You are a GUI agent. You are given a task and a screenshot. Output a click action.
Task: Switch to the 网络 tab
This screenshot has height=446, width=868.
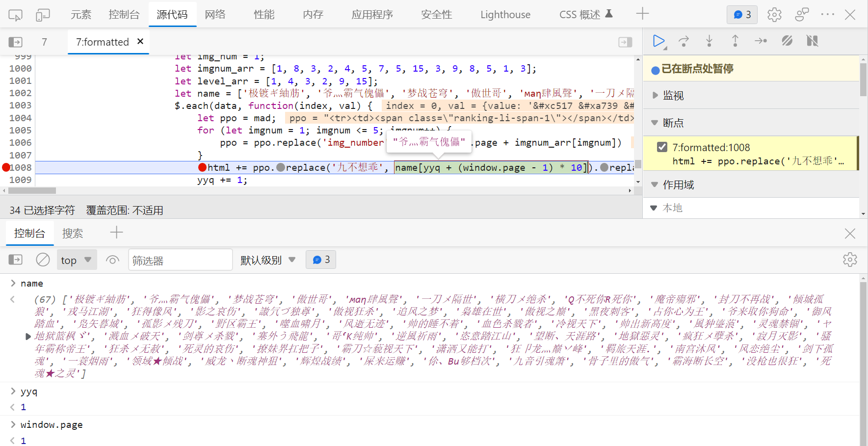tap(215, 15)
